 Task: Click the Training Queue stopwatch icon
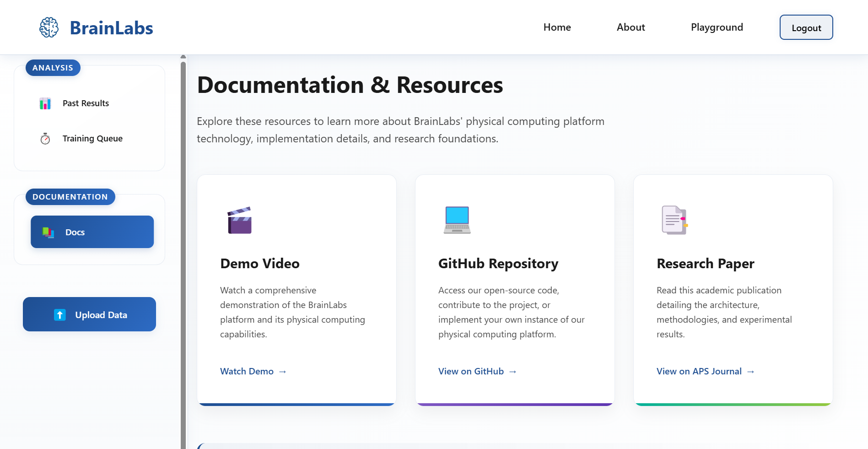click(45, 139)
